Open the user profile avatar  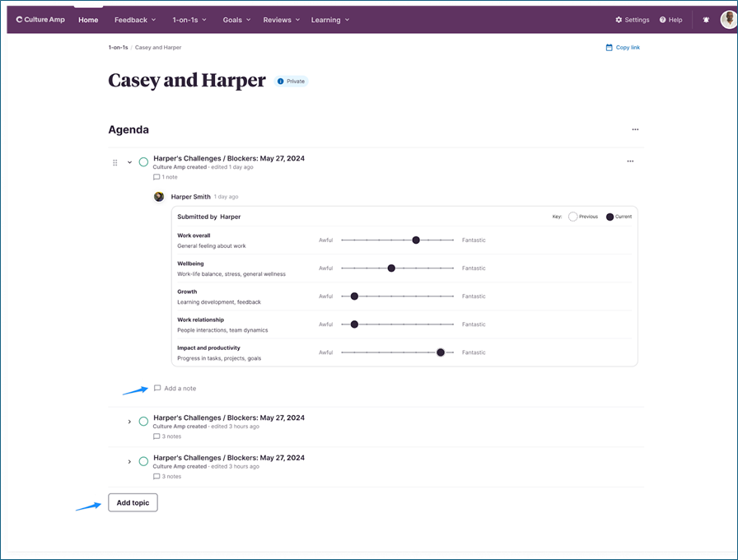pyautogui.click(x=728, y=20)
